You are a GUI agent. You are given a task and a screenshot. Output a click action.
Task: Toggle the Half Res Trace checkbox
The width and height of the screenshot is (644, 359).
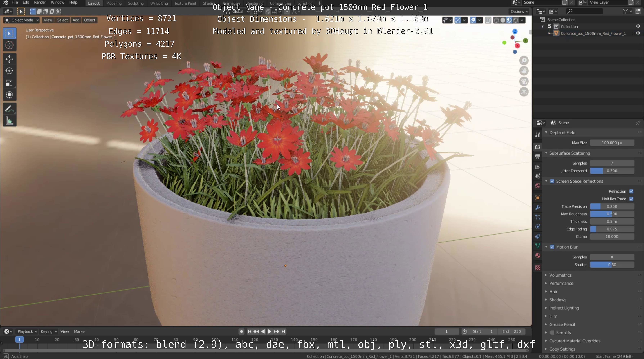pyautogui.click(x=631, y=199)
